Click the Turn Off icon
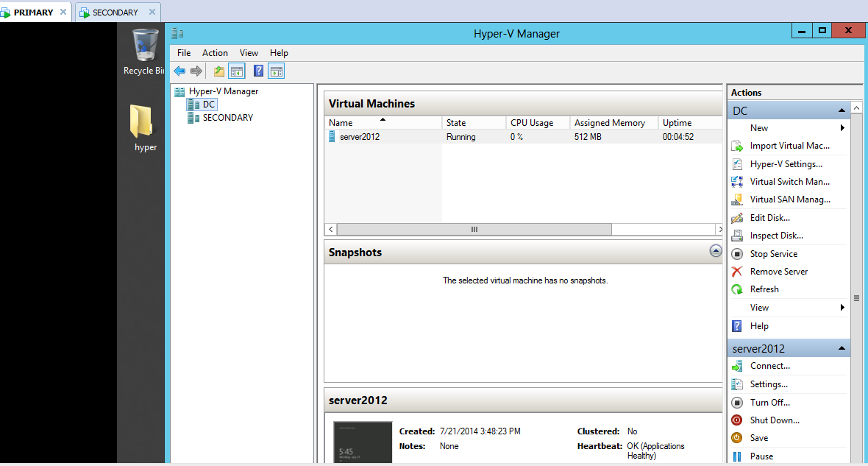The height and width of the screenshot is (466, 868). [737, 402]
